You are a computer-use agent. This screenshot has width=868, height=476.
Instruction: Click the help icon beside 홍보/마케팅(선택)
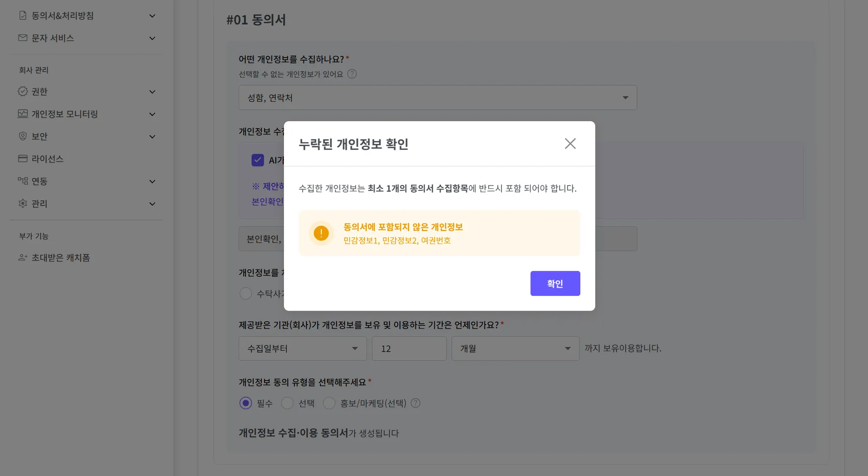coord(416,403)
